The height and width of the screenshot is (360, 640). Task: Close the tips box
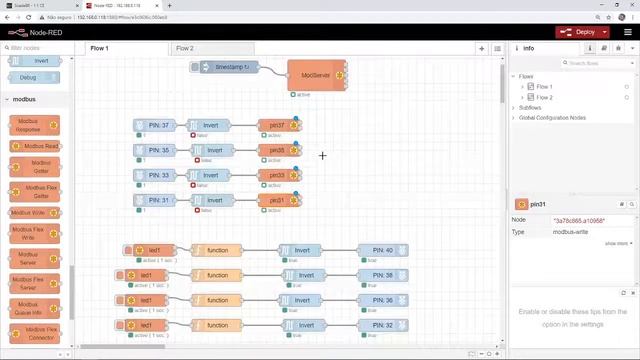pos(633,293)
